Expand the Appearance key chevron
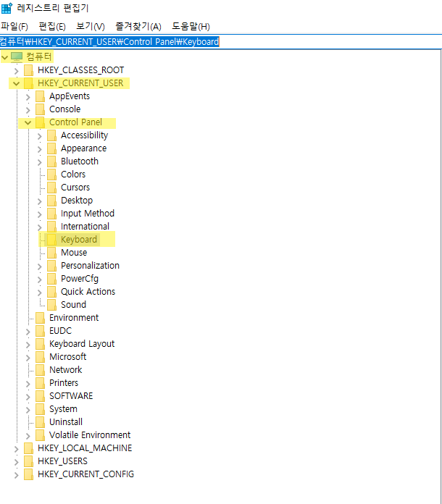Viewport: 442px width, 504px height. 40,149
